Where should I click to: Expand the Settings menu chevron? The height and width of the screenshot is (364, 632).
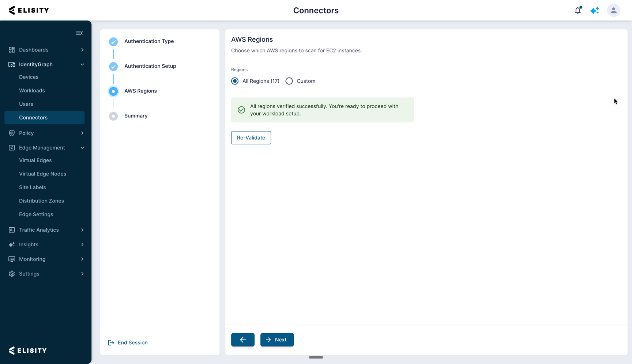[82, 274]
